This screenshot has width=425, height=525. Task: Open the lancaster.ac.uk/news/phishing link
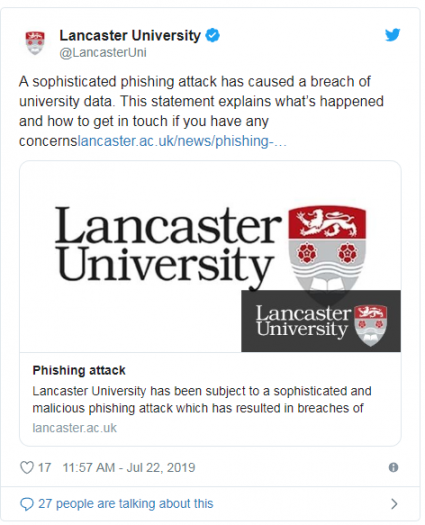coord(182,141)
